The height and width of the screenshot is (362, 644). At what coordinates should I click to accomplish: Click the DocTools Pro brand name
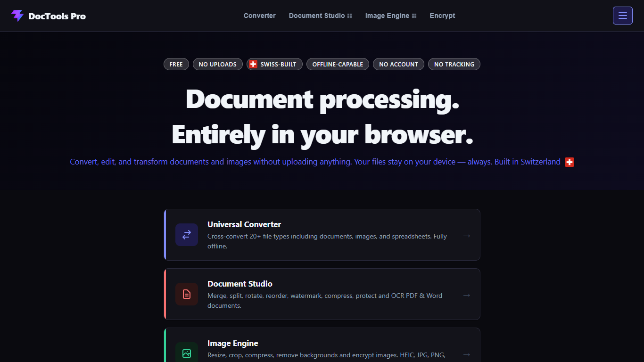[x=57, y=16]
